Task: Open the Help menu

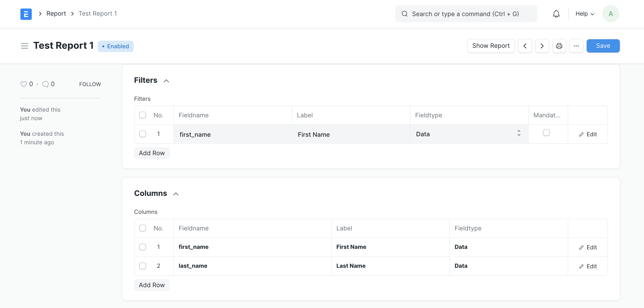Action: (585, 14)
